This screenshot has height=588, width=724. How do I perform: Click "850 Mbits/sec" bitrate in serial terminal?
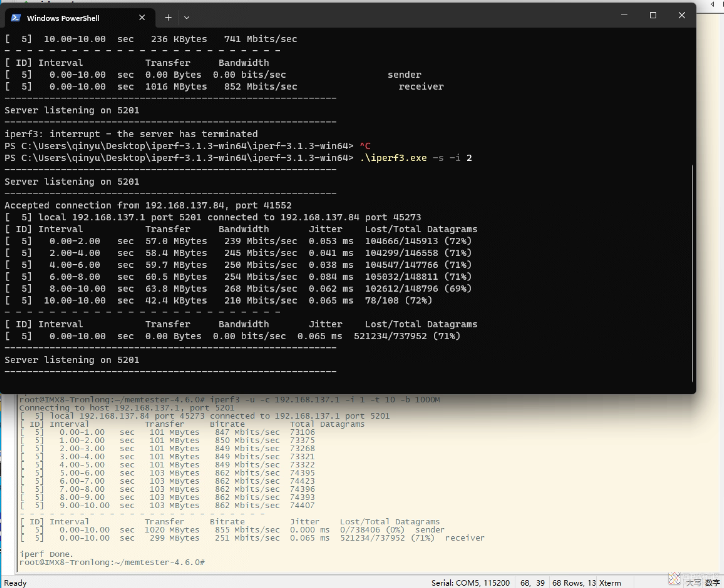247,440
